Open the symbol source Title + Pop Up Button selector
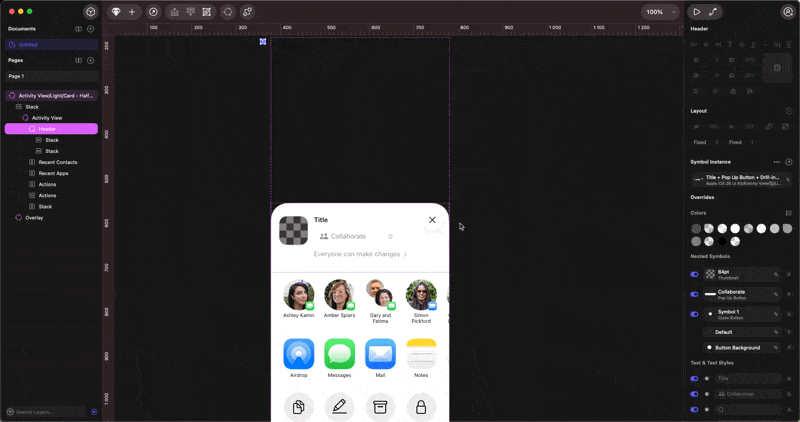 click(x=742, y=180)
